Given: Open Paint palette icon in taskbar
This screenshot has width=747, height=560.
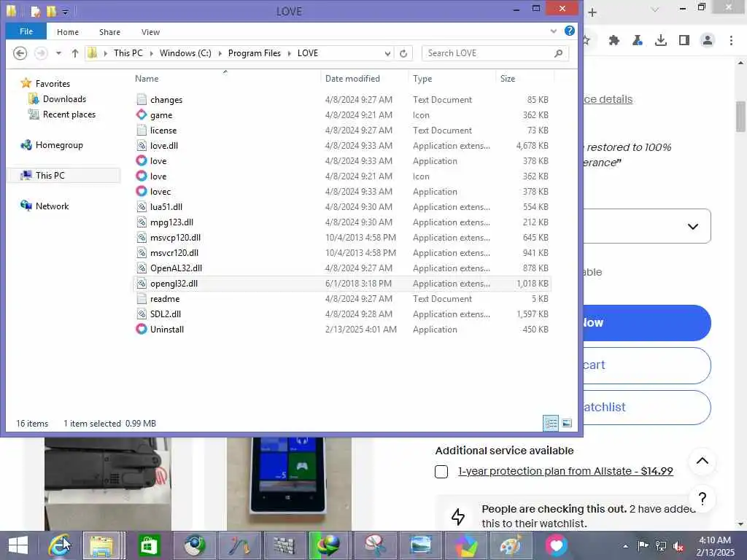Looking at the screenshot, I should point(511,545).
